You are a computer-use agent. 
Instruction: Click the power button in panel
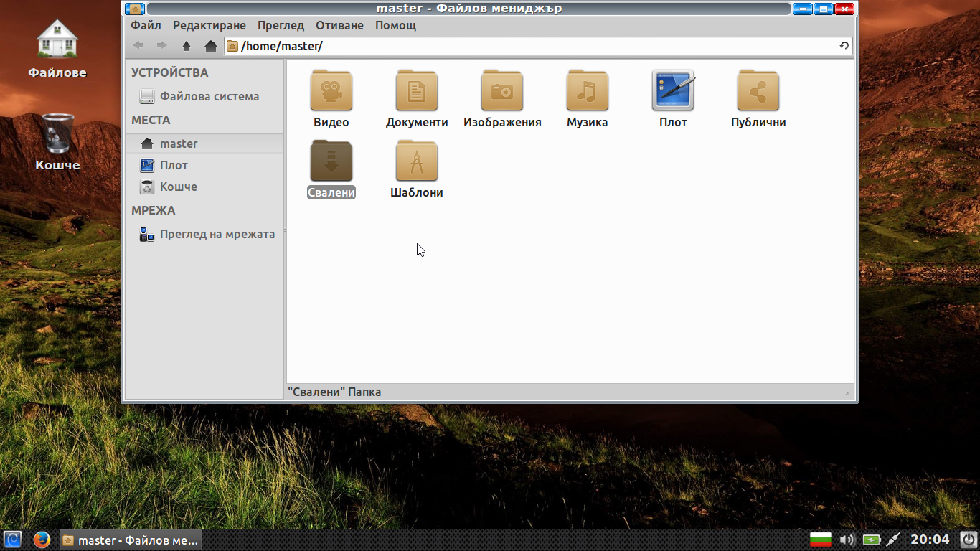(x=969, y=540)
